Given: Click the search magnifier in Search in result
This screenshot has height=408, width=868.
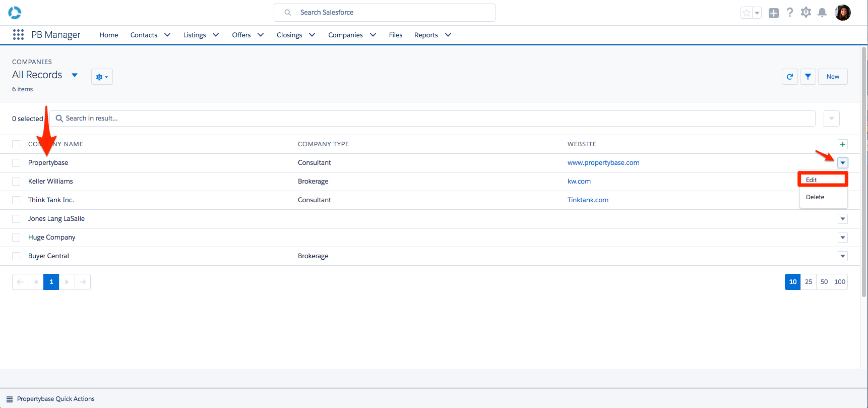Looking at the screenshot, I should point(59,119).
